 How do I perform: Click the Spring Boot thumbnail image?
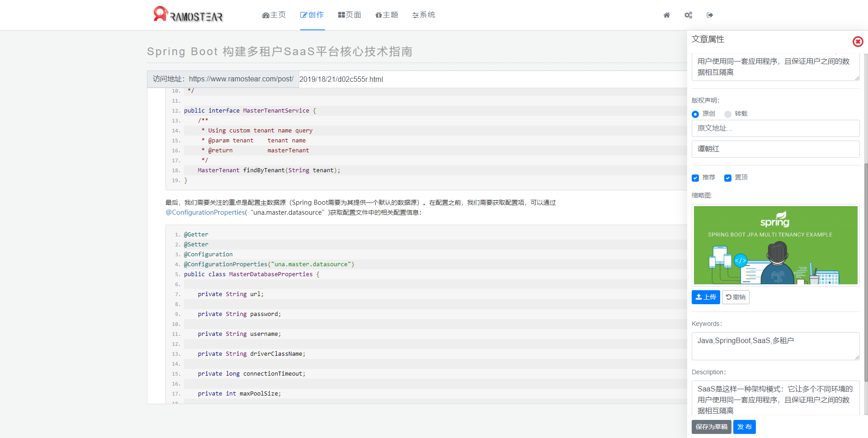pos(776,245)
